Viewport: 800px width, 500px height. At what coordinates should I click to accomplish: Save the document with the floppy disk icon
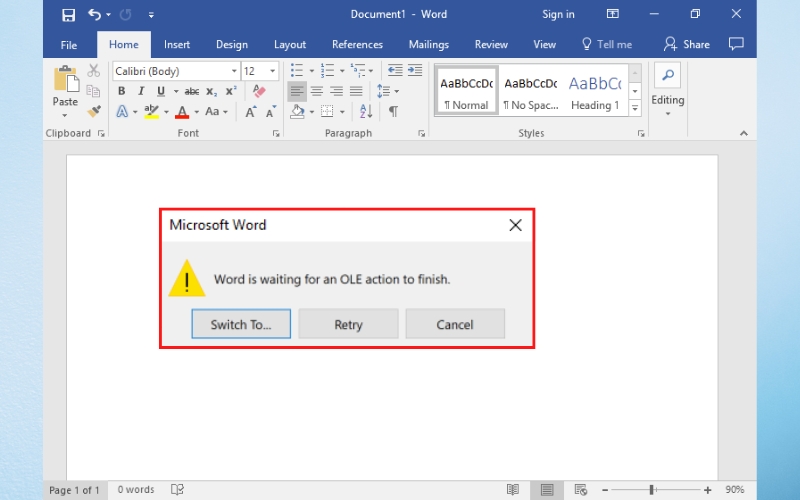point(68,15)
